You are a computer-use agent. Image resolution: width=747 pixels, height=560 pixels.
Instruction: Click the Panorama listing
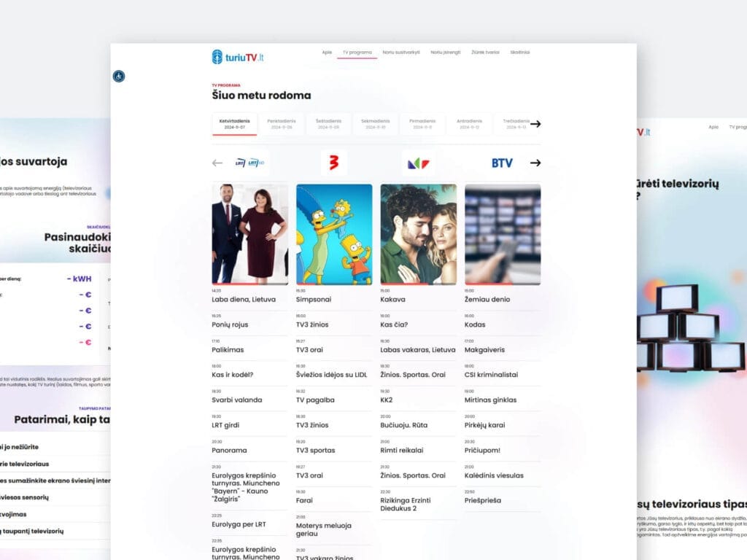pyautogui.click(x=229, y=451)
